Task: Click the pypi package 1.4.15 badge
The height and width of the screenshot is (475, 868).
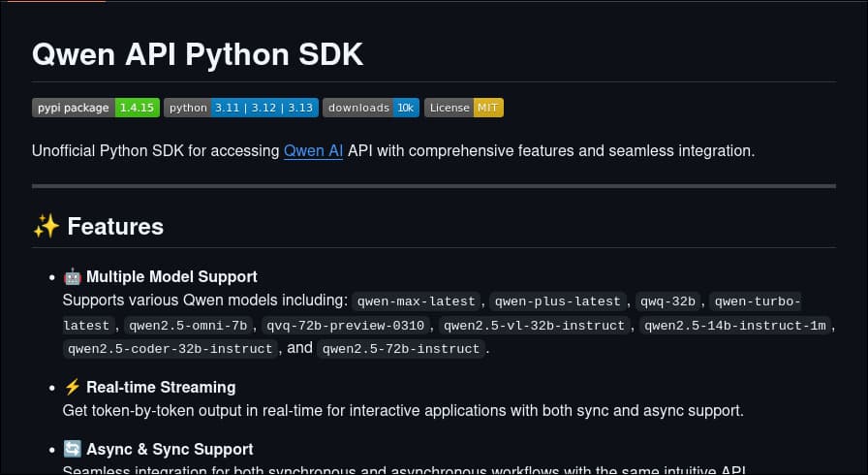Action: coord(95,108)
